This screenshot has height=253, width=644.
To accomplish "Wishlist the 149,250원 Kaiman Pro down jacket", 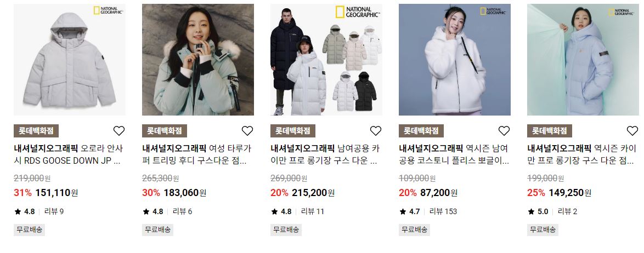I will (x=632, y=131).
